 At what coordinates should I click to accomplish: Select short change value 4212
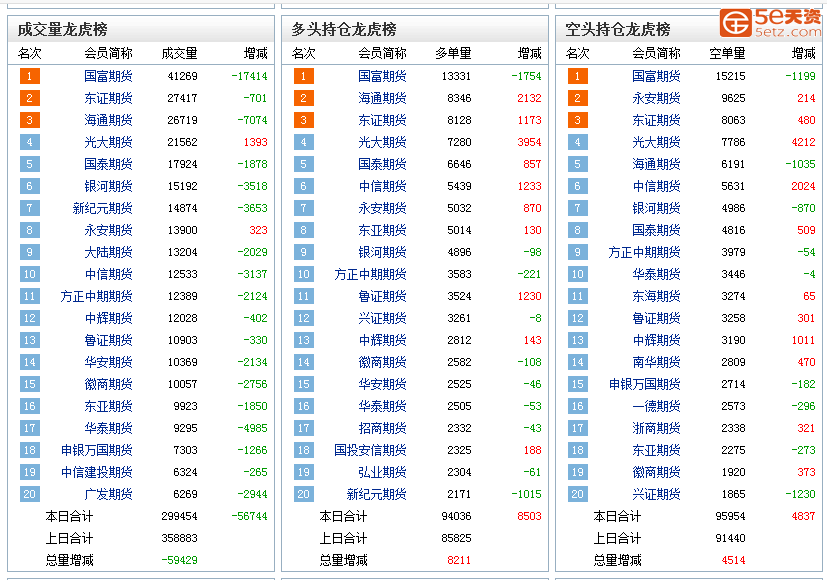804,142
